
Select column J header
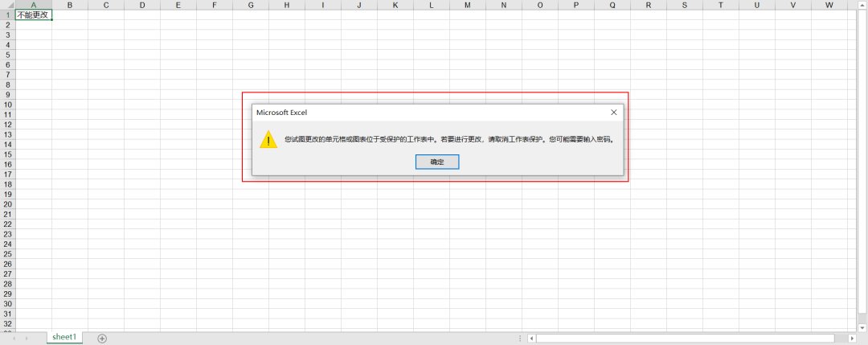pos(359,5)
